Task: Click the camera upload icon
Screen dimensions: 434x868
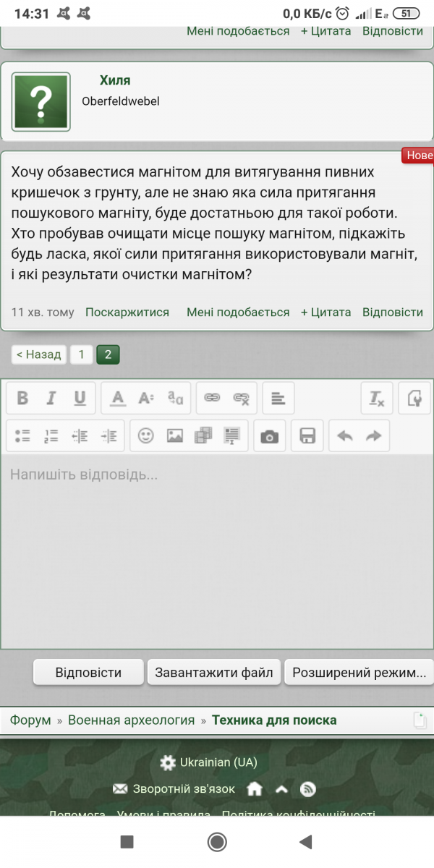Action: [x=269, y=436]
